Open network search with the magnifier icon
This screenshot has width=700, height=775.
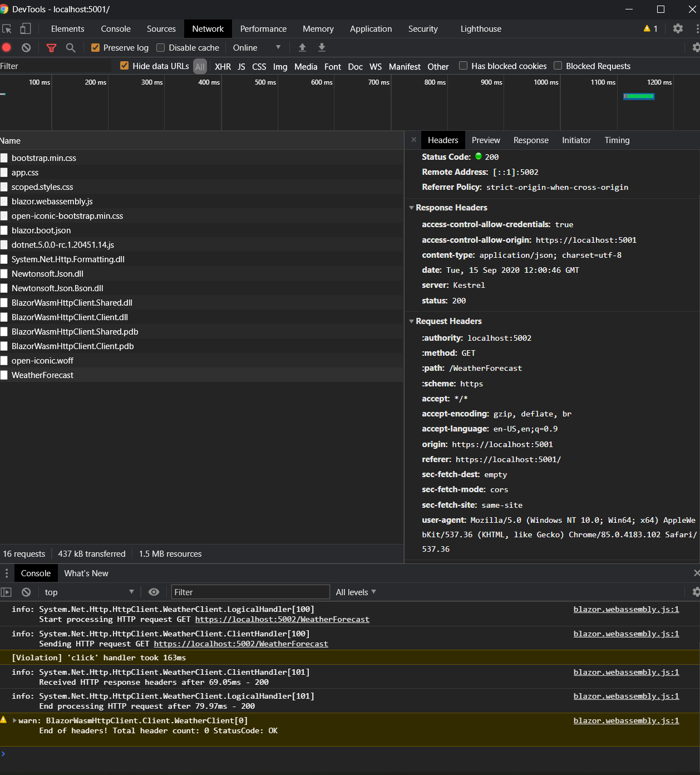tap(70, 48)
